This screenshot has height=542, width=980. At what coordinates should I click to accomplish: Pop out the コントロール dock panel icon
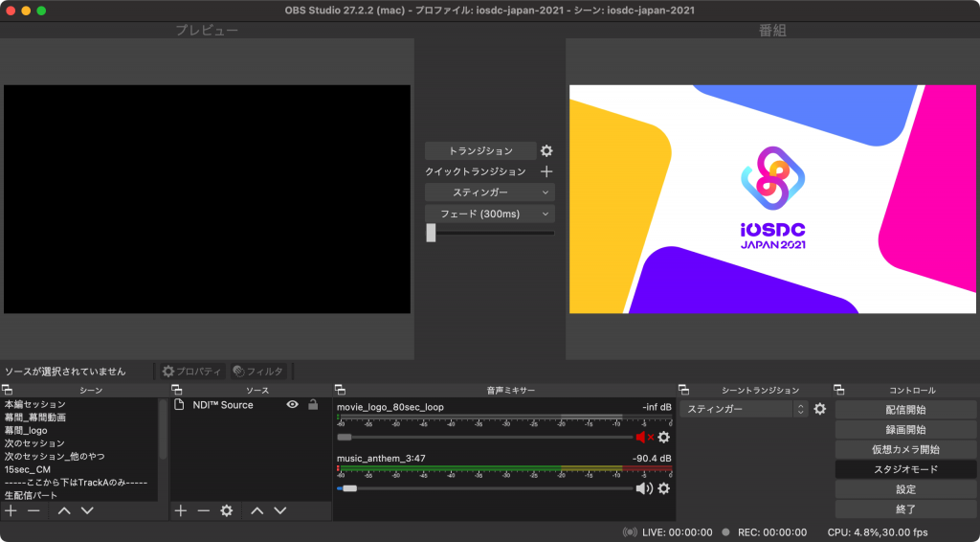coord(838,390)
